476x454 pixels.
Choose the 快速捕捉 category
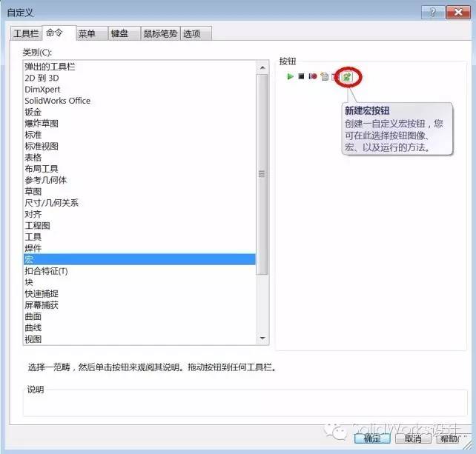tap(139, 293)
